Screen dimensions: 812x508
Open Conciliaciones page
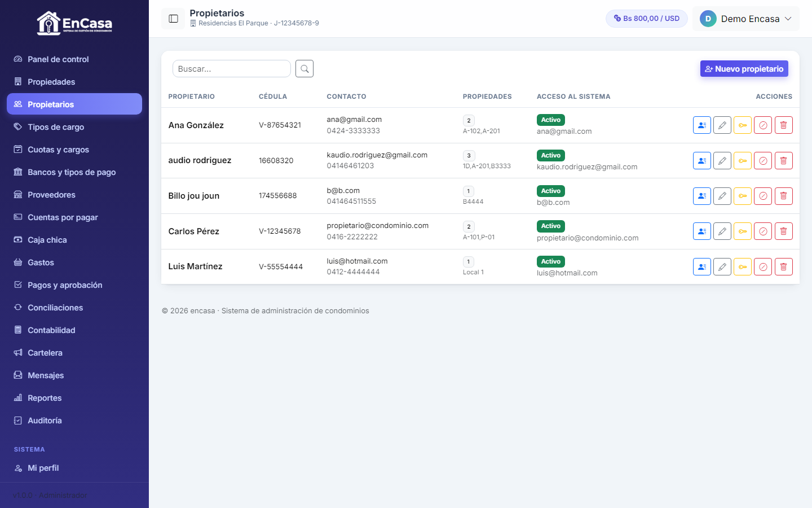coord(74,308)
